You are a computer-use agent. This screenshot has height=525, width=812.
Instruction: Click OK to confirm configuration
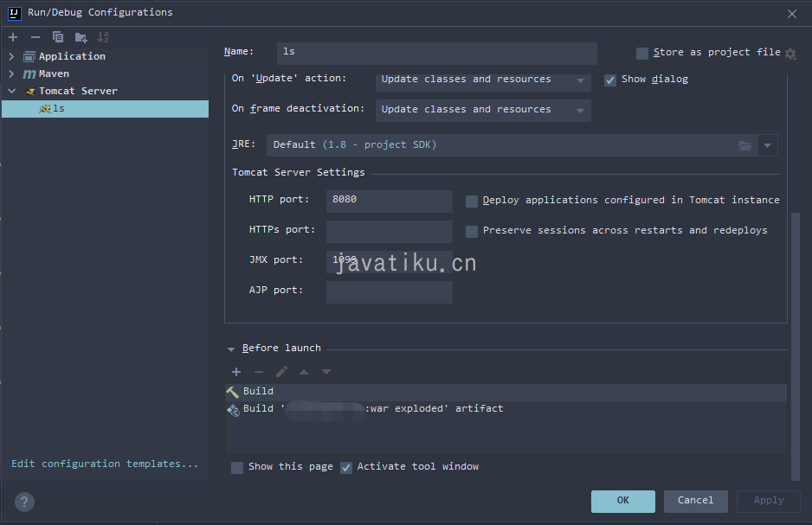623,501
